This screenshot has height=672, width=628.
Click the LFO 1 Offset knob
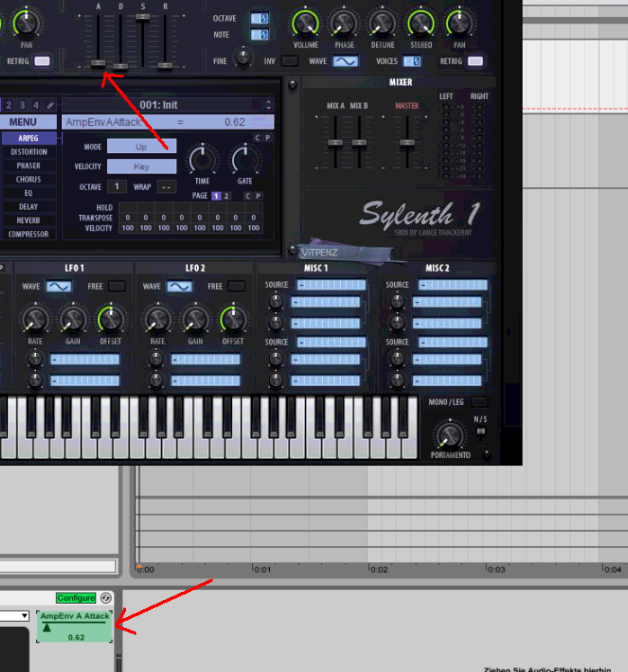coord(111,319)
